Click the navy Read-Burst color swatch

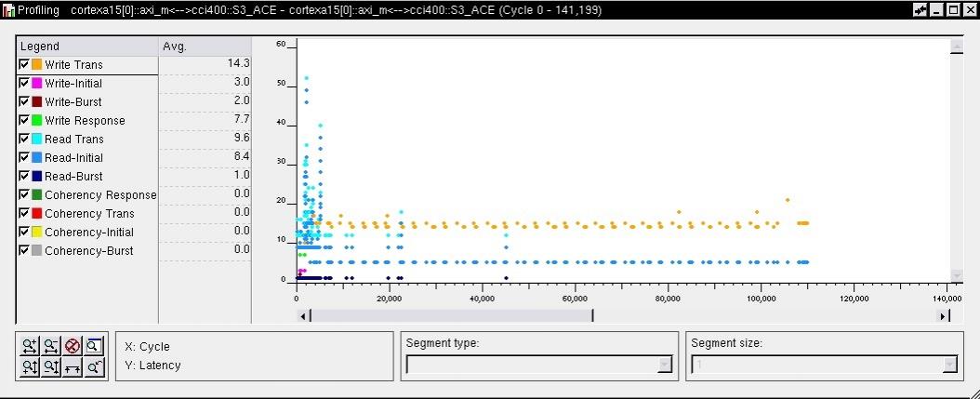(x=37, y=177)
